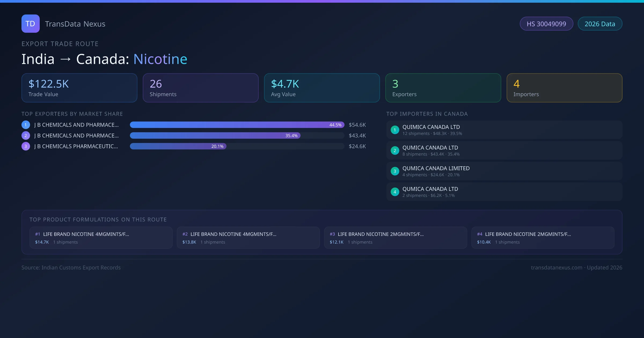This screenshot has height=338, width=644.
Task: Click the 20.1% market share bar
Action: [178, 146]
